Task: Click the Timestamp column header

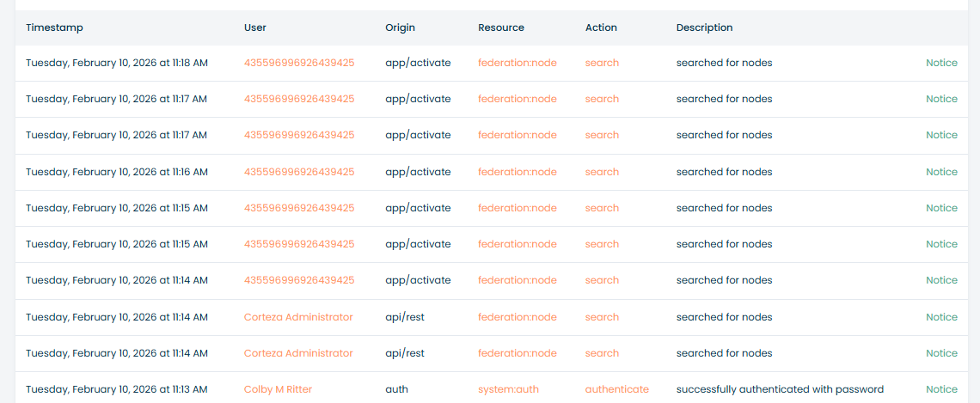Action: [54, 27]
